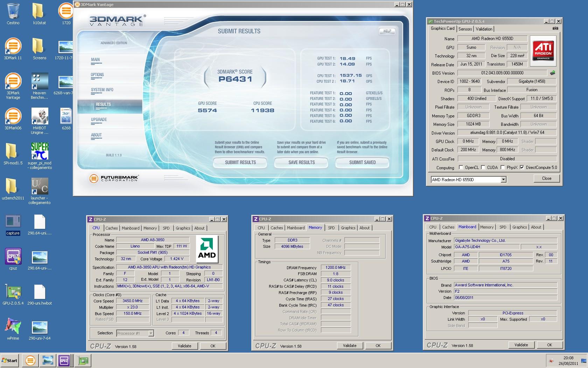
Task: Select the 3DMark06 desktop shortcut
Action: click(x=13, y=119)
